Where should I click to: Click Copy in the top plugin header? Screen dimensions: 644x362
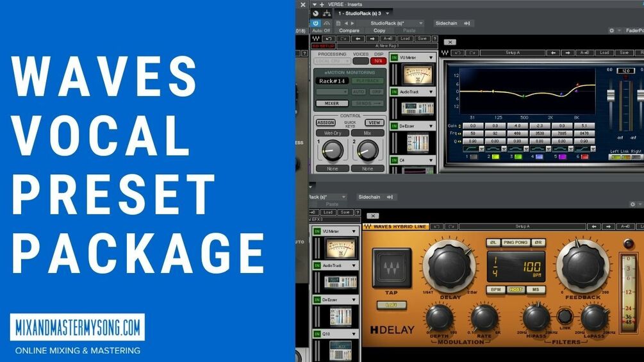pos(379,31)
